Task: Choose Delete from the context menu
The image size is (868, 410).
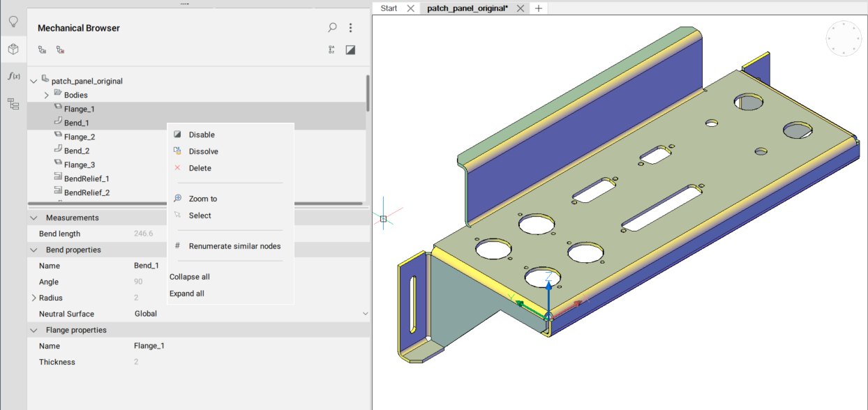Action: [x=200, y=168]
